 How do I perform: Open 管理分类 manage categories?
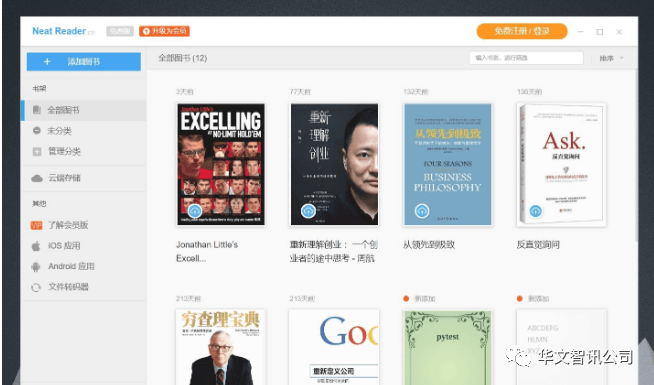[64, 151]
